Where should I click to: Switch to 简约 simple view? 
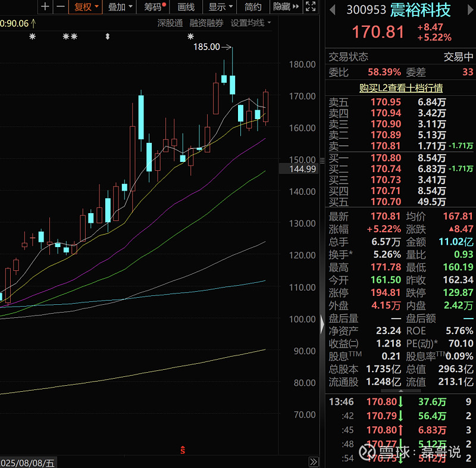pos(253,7)
